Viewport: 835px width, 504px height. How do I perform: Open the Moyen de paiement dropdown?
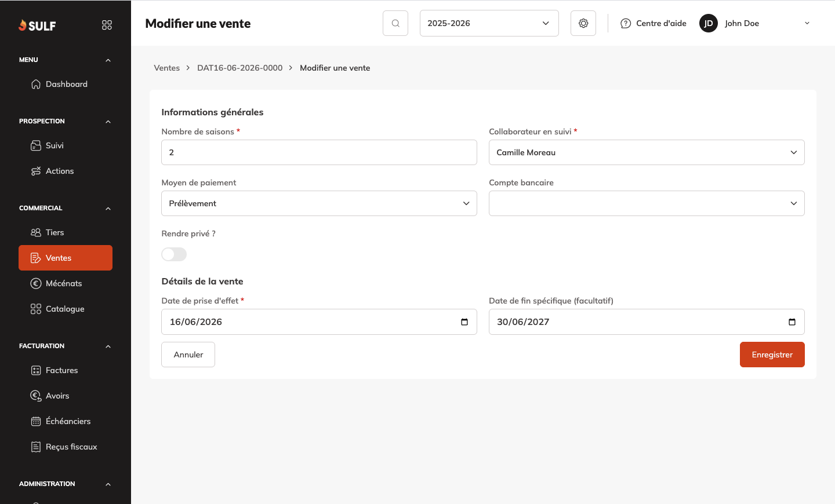[319, 203]
